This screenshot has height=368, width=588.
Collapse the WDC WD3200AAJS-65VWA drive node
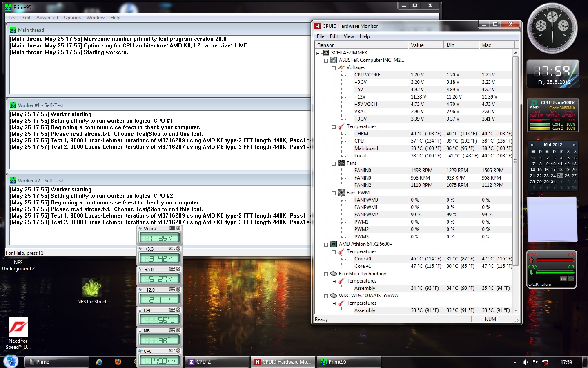point(326,296)
